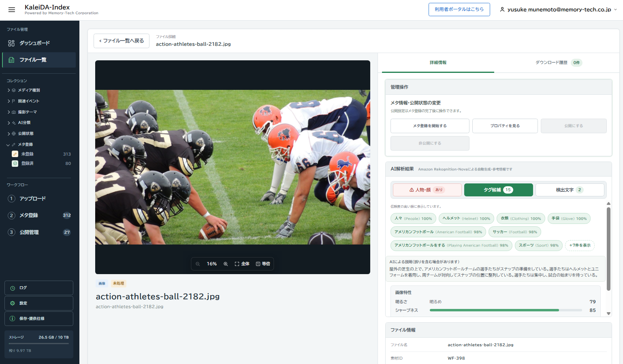
Task: Click the 人々 (People) tag chip
Action: pyautogui.click(x=413, y=219)
